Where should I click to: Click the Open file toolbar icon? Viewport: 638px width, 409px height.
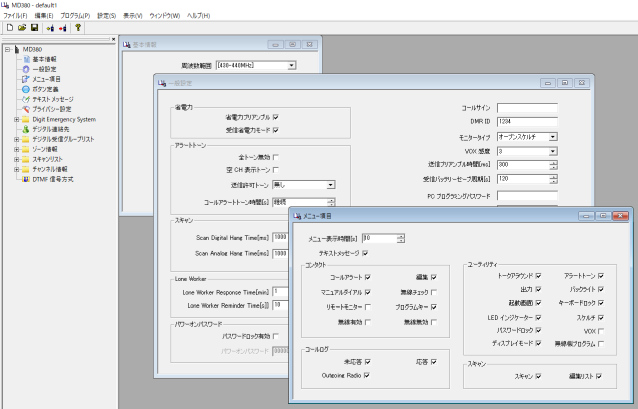coord(20,28)
